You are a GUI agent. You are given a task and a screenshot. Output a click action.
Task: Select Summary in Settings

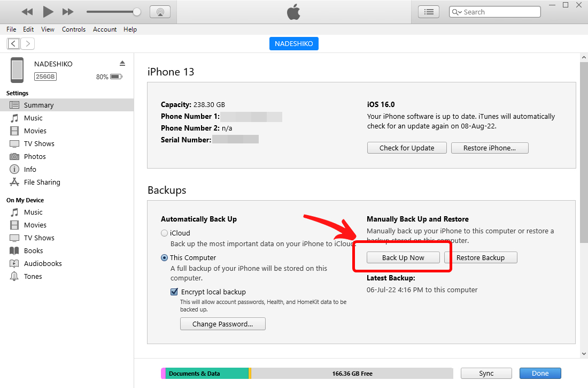point(67,105)
